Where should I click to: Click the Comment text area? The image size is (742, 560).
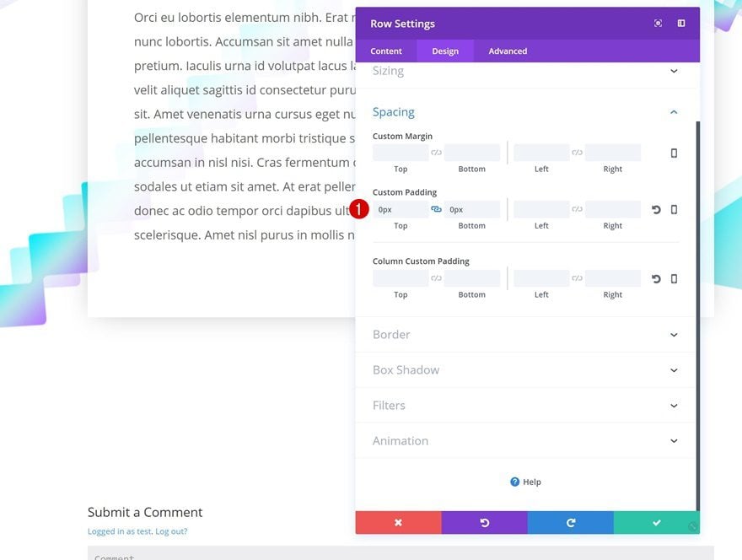[401, 553]
